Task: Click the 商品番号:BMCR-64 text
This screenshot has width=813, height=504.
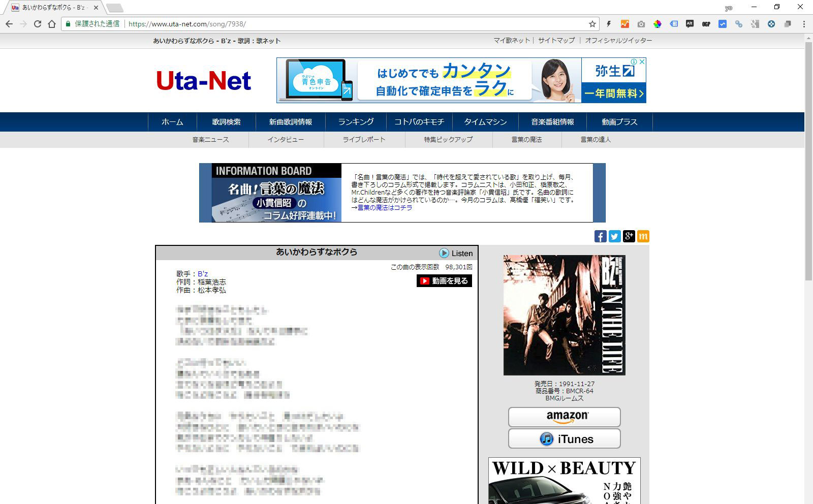Action: (x=564, y=391)
